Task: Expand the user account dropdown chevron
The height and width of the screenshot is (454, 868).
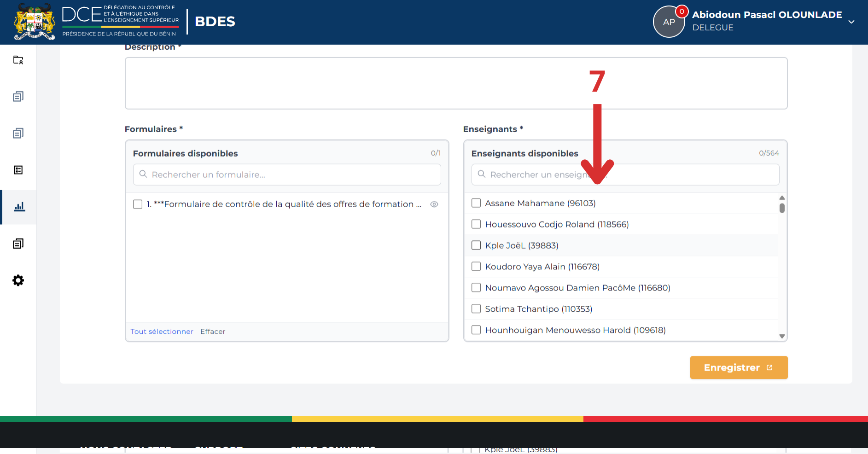Action: coord(851,22)
